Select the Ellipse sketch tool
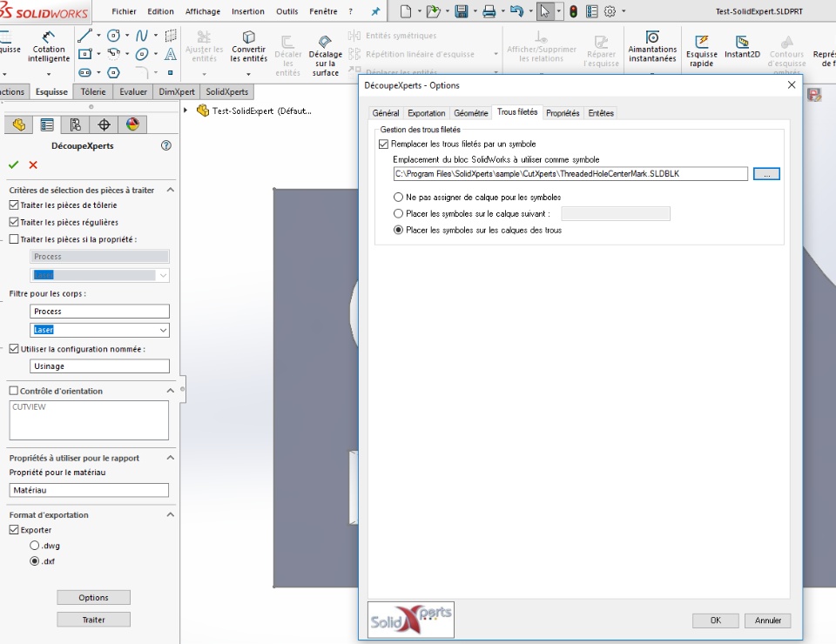The width and height of the screenshot is (836, 644). (x=142, y=54)
